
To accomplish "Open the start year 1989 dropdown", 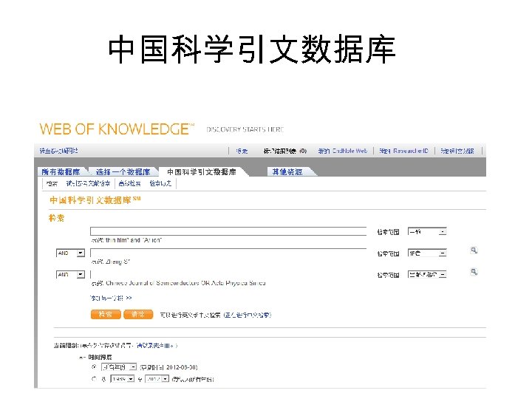I will [123, 379].
